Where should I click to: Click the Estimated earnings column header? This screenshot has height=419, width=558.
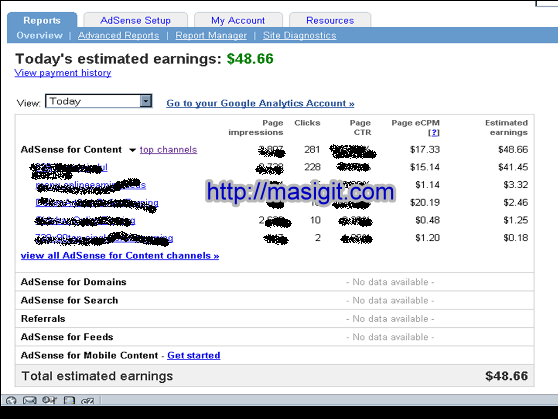pyautogui.click(x=506, y=127)
